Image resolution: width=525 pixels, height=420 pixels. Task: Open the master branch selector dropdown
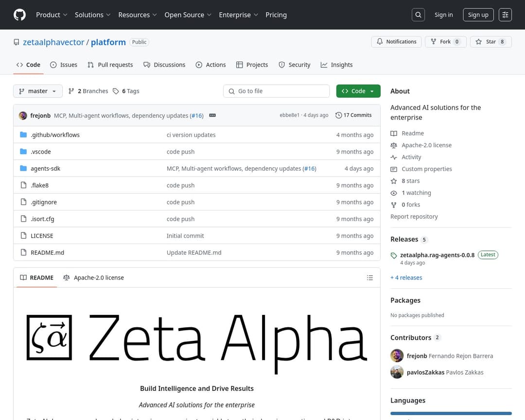38,91
